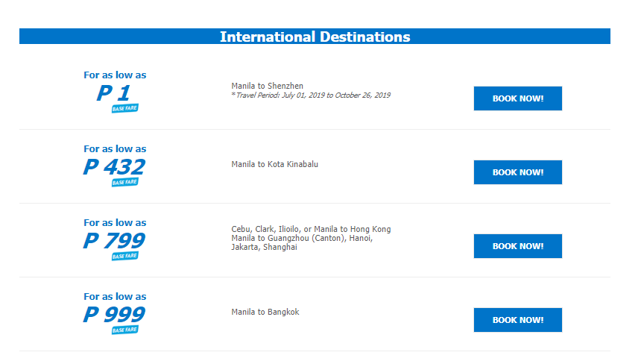Click the BASE FARE badge under P 1
The height and width of the screenshot is (361, 644).
pos(125,109)
